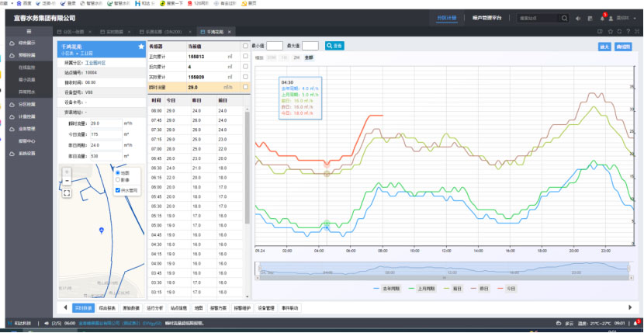Click the search magnifier icon in header

point(565,18)
